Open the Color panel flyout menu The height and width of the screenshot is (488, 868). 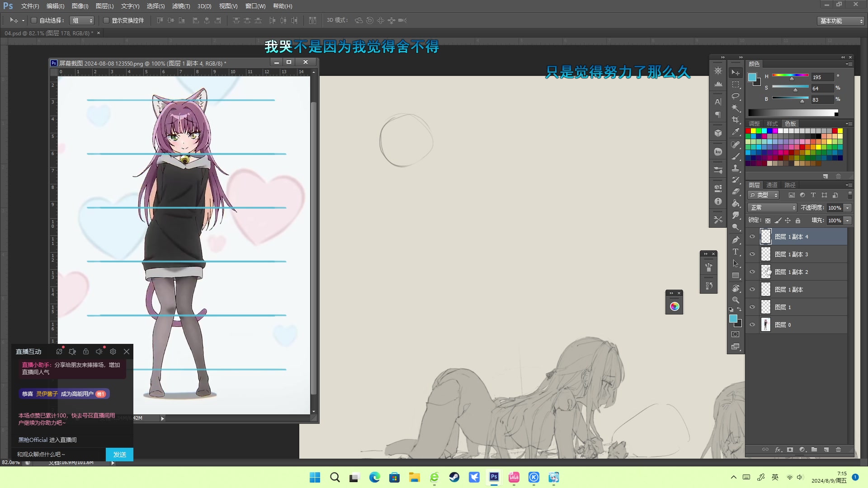[849, 64]
